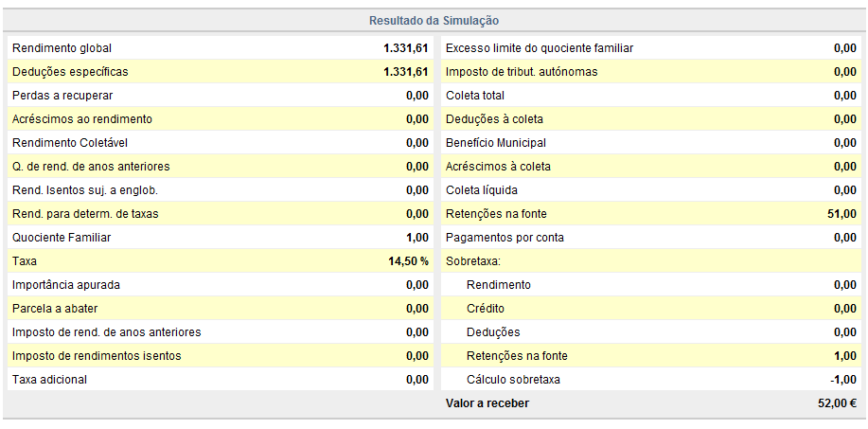Screen dimensions: 868x429
Task: Select the Perdas a recuperar row
Action: coord(221,96)
